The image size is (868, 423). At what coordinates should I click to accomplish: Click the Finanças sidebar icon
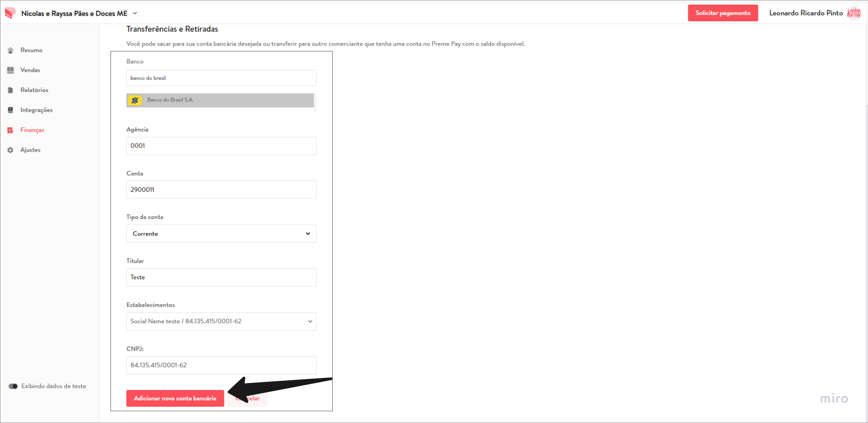click(x=10, y=130)
